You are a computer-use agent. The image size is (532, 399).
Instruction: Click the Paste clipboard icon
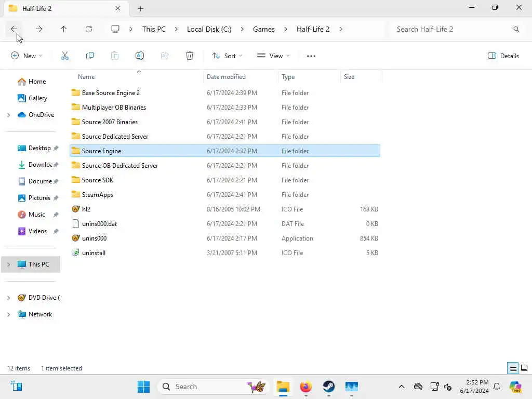115,56
